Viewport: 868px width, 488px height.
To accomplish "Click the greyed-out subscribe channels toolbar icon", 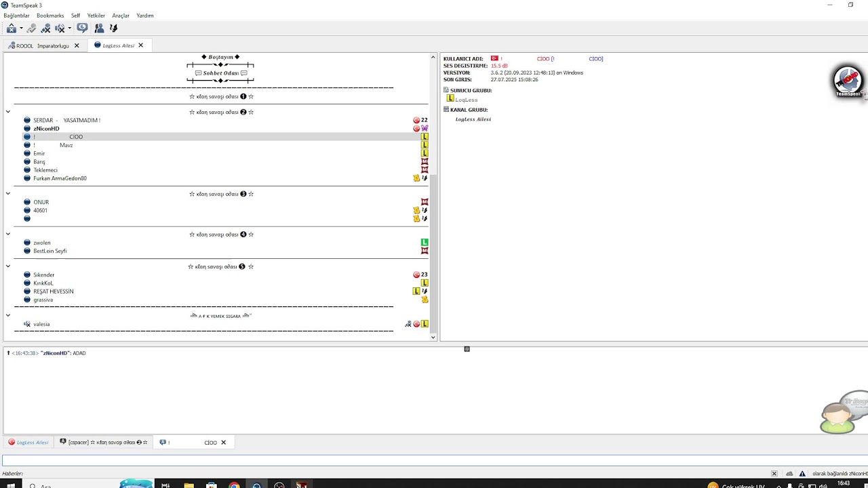I will click(x=31, y=28).
